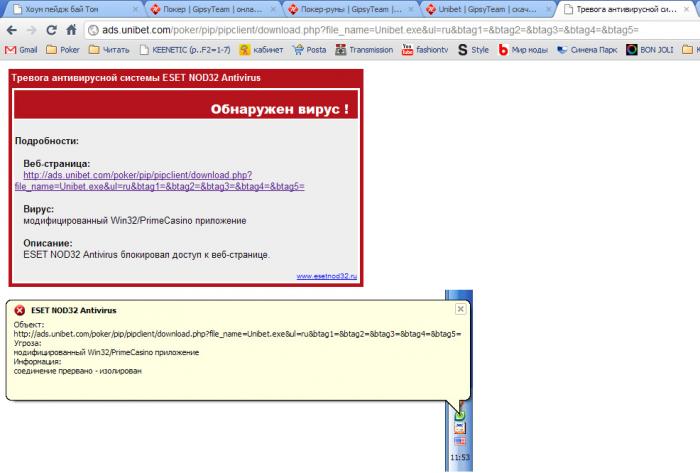Click the Обнаружен вирус ! heading
This screenshot has width=700, height=473.
click(280, 109)
